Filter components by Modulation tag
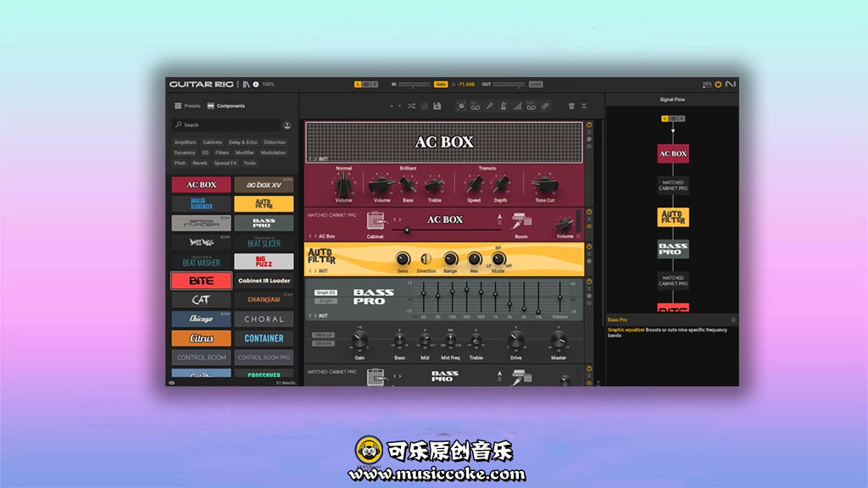Image resolution: width=868 pixels, height=488 pixels. tap(273, 153)
